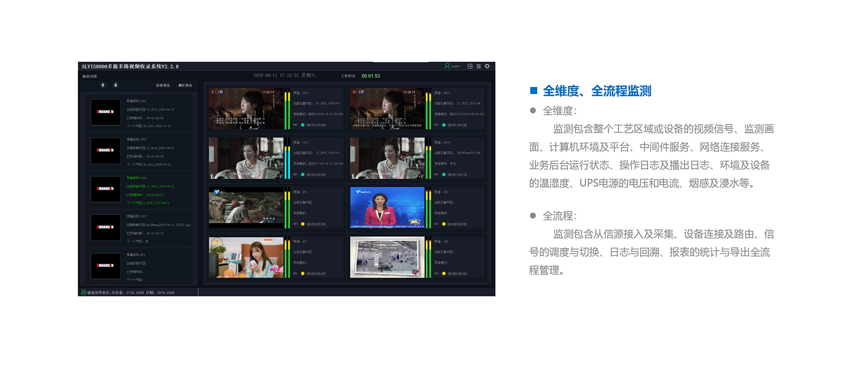Viewport: 868px width, 366px height.
Task: Click the cyan audio level meter of SDI3
Action: point(287,158)
